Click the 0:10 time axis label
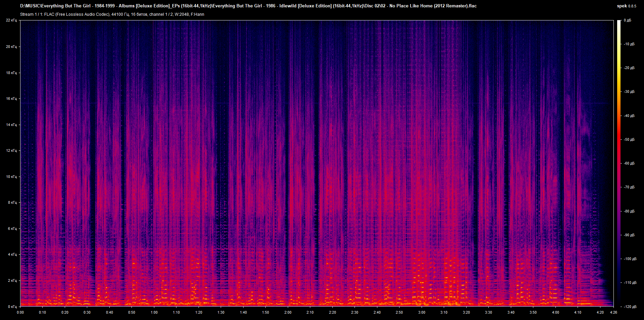This screenshot has width=644, height=320. (43, 312)
